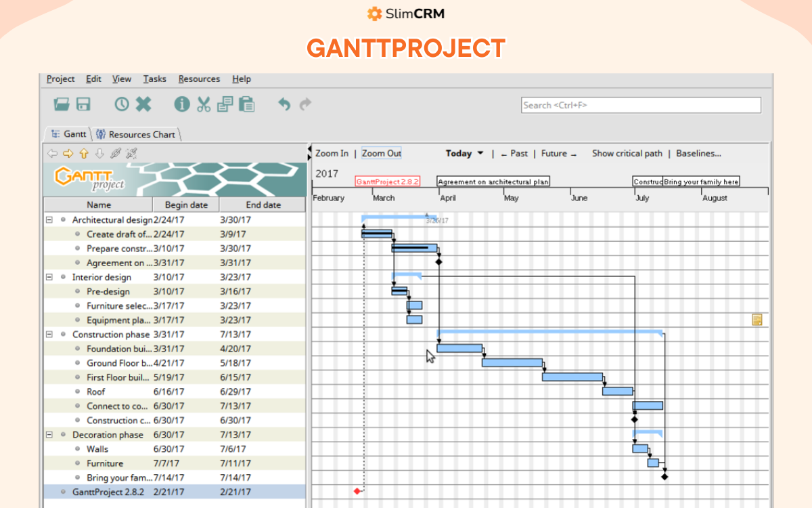Collapse the Construction phase task group
This screenshot has height=508, width=812.
(49, 335)
